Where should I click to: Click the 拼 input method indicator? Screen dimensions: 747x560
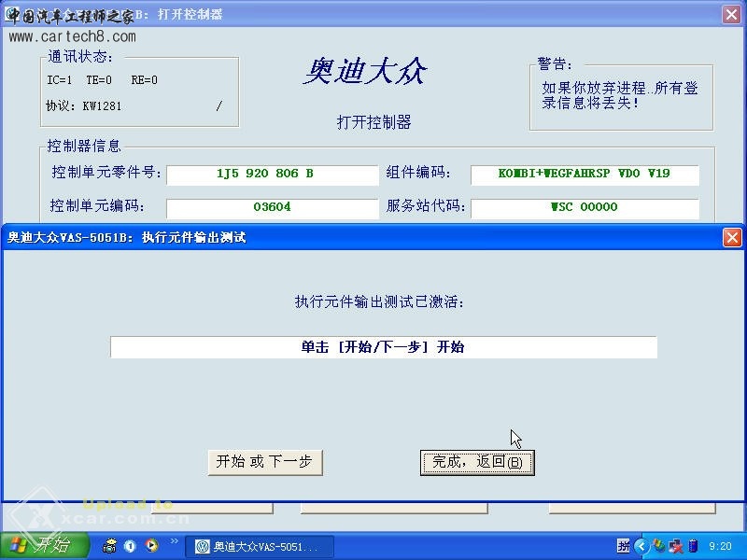623,546
